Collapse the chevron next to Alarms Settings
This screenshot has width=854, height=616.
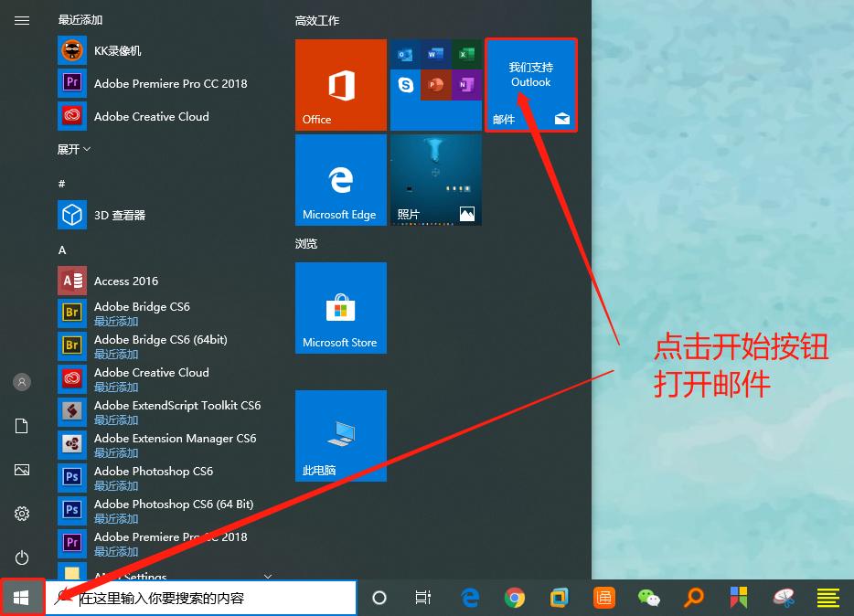tap(266, 575)
